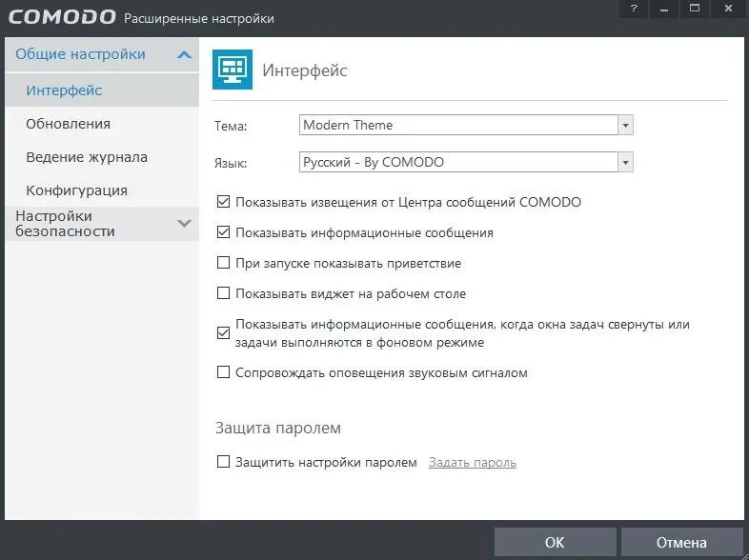749x560 pixels.
Task: Enable 'Показывать виджет на рабочем столе'
Action: (223, 293)
